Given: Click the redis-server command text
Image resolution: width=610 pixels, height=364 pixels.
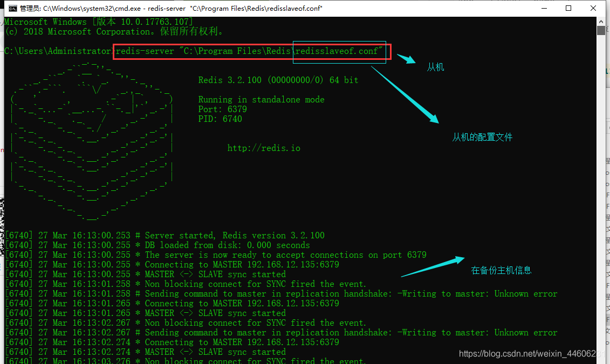Looking at the screenshot, I should [x=249, y=51].
